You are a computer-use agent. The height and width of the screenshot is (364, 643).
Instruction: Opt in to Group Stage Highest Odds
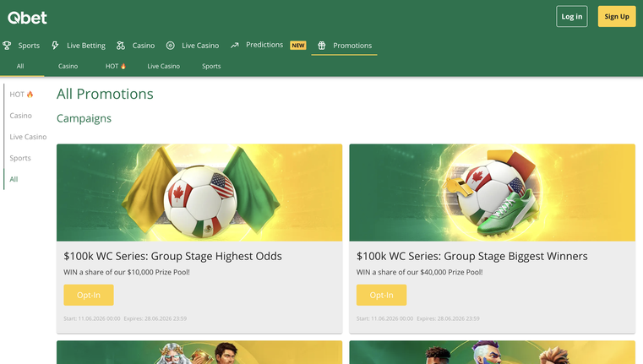89,295
